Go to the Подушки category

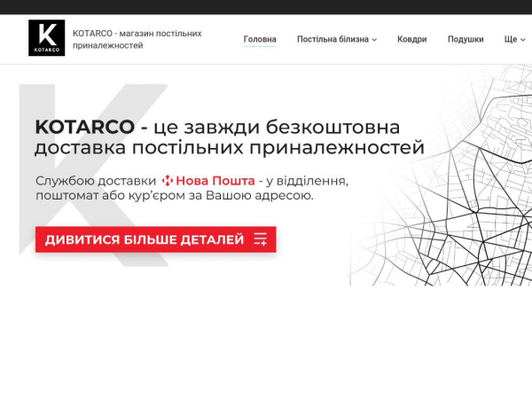click(465, 39)
